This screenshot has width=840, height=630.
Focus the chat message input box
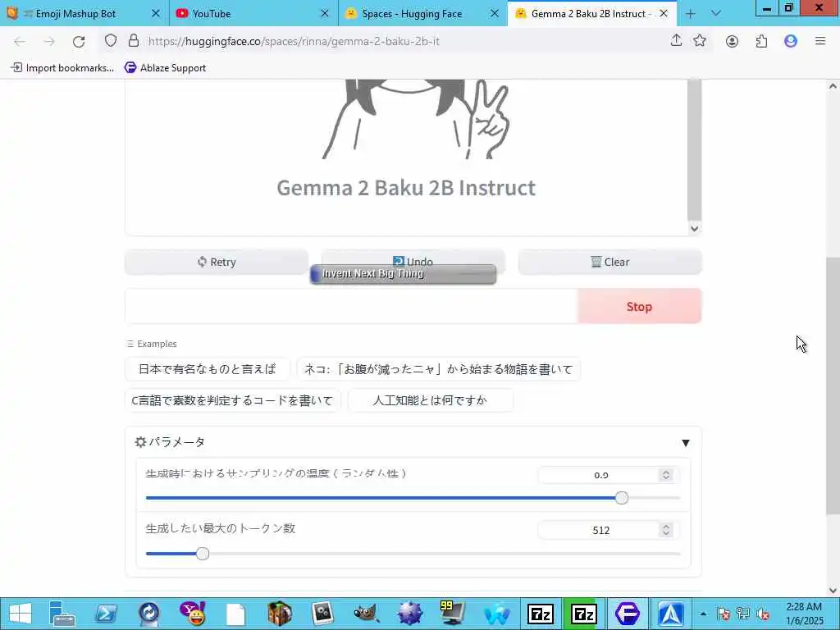click(x=351, y=307)
